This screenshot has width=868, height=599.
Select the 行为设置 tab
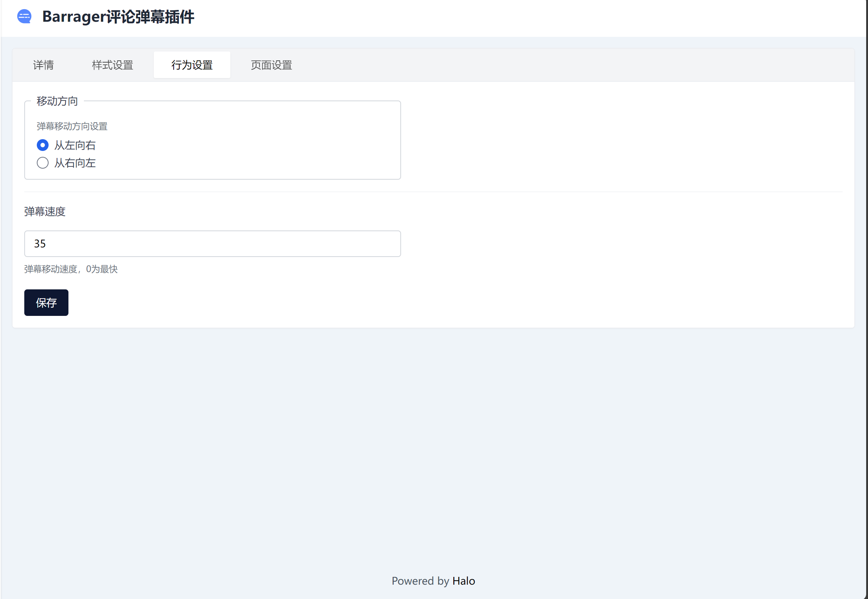[x=192, y=65]
